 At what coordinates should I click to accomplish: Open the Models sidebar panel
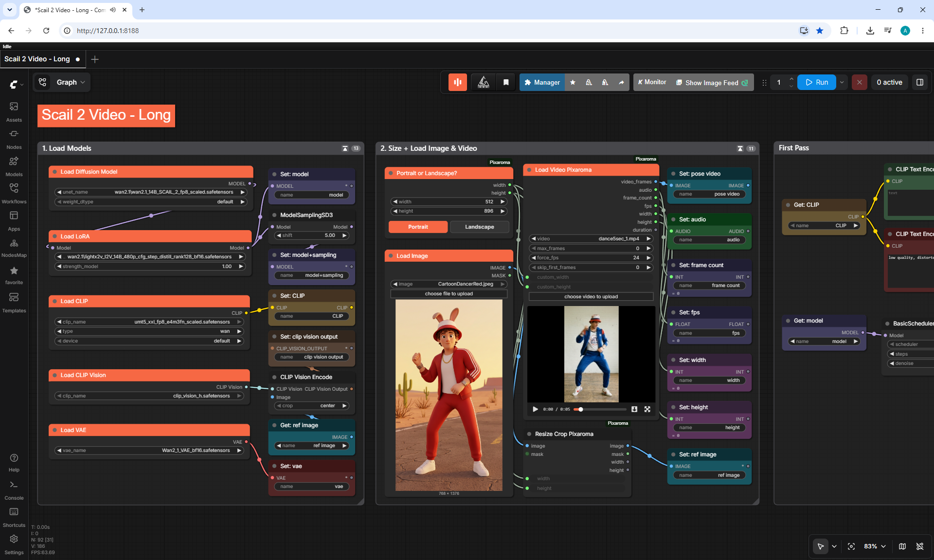[x=14, y=166]
